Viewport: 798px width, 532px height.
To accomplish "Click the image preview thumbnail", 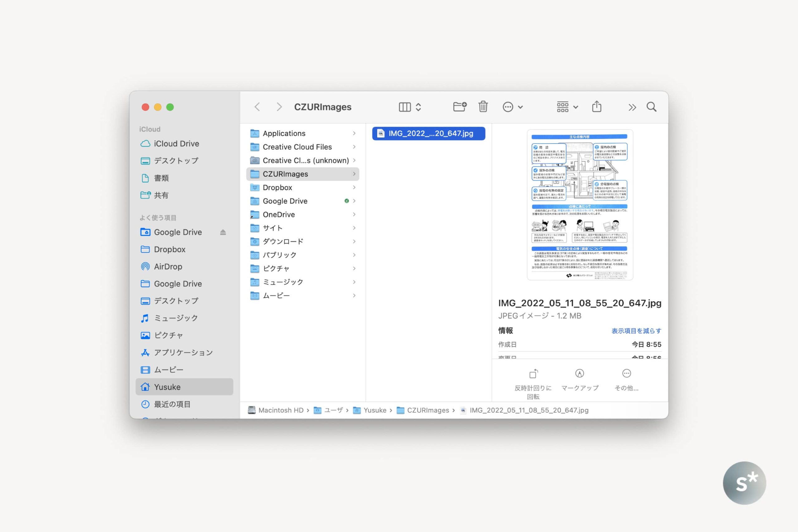I will coord(579,205).
